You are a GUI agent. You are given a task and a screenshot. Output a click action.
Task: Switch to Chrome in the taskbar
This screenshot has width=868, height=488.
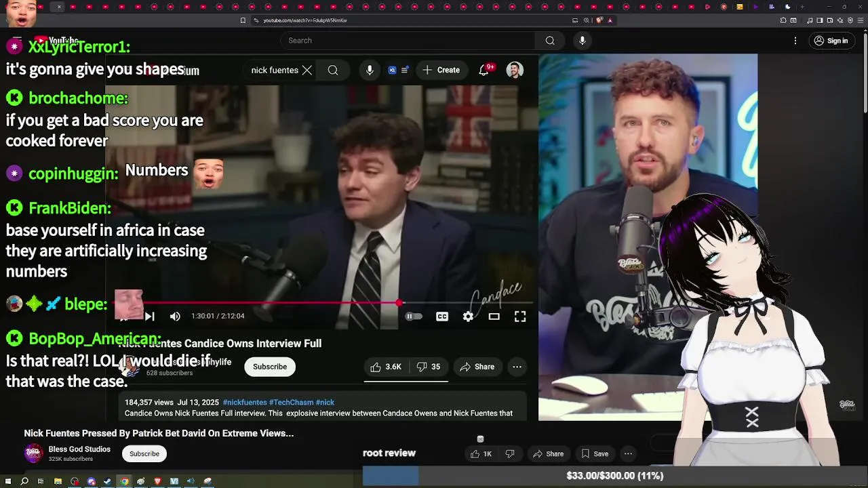pyautogui.click(x=125, y=481)
